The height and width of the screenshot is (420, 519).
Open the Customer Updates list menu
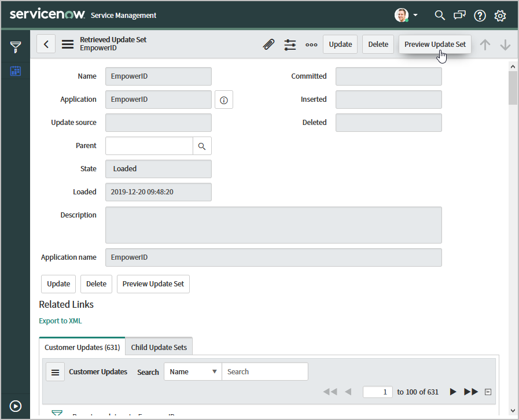[56, 372]
